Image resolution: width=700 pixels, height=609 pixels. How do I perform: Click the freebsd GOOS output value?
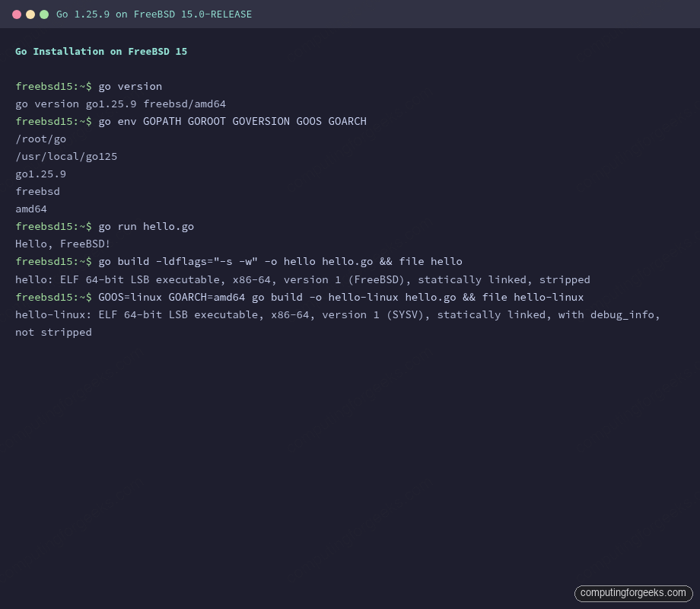(x=37, y=191)
